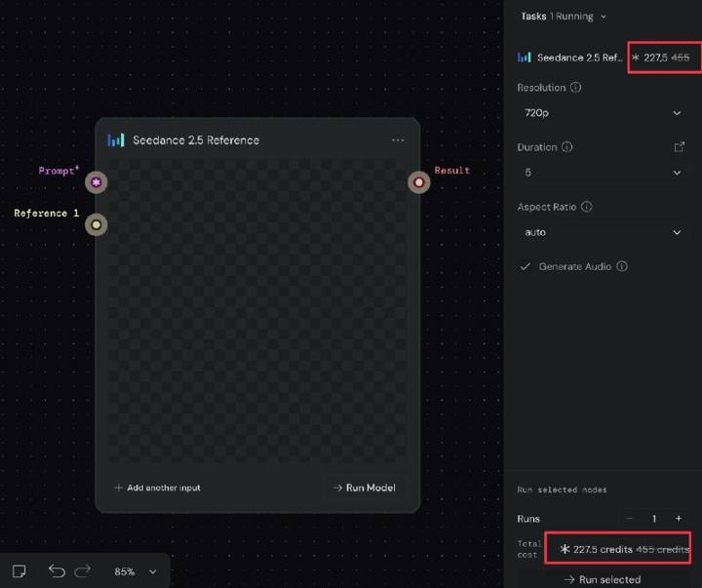This screenshot has width=702, height=588.
Task: Increase the Runs count with plus
Action: 679,519
